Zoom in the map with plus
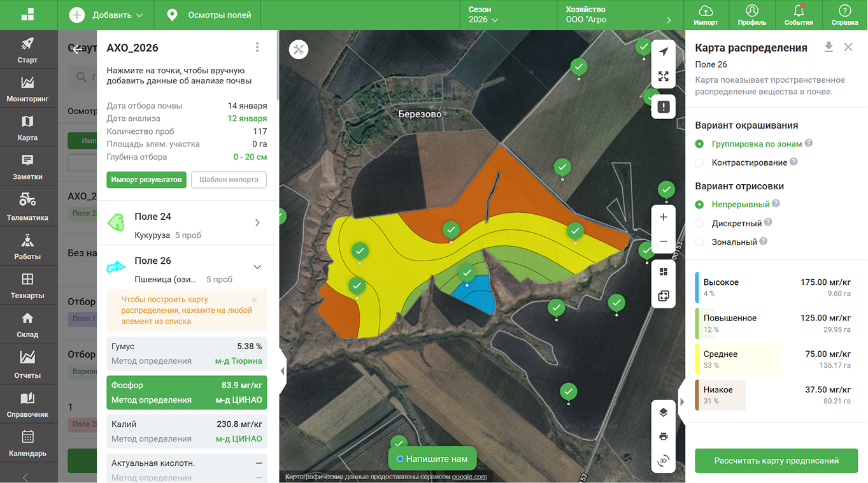Viewport: 868px width, 483px height. tap(664, 217)
